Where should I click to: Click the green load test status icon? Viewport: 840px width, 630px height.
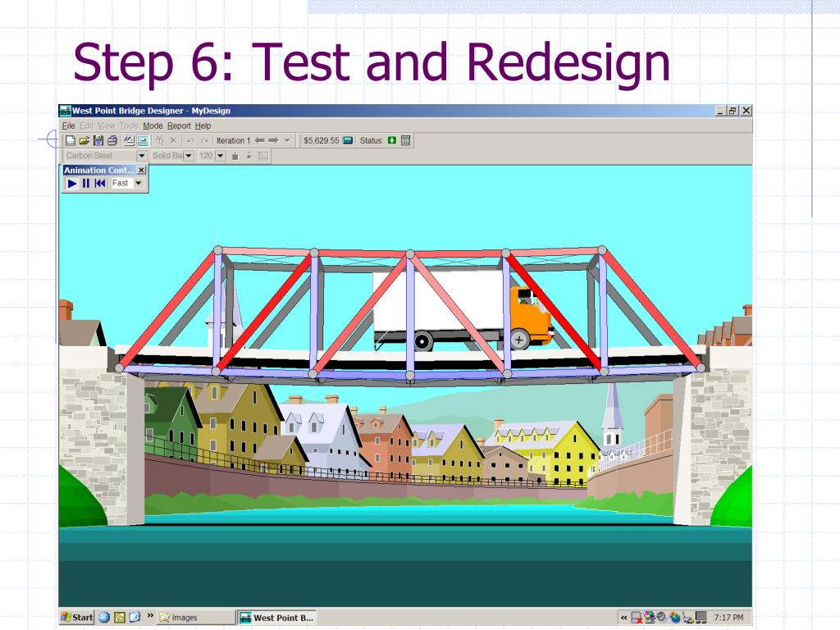[x=392, y=140]
